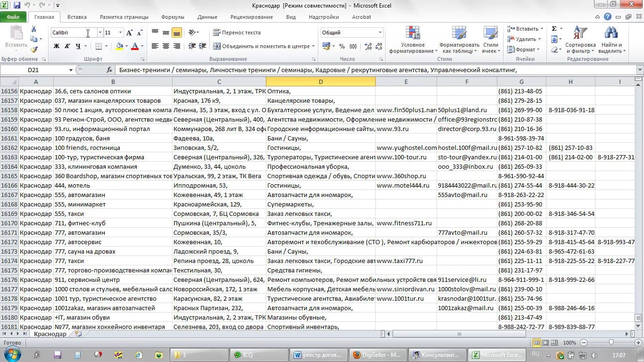Click Стили ячеек button
The image size is (644, 362).
click(491, 40)
